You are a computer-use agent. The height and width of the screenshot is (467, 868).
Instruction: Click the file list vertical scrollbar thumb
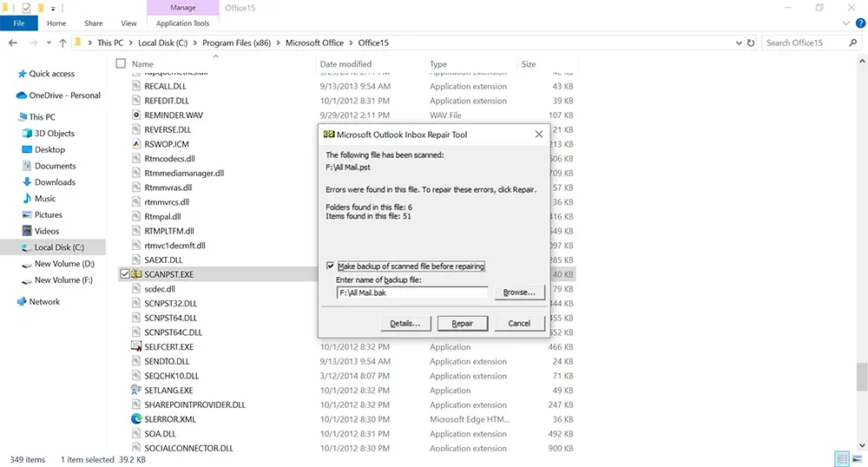862,377
